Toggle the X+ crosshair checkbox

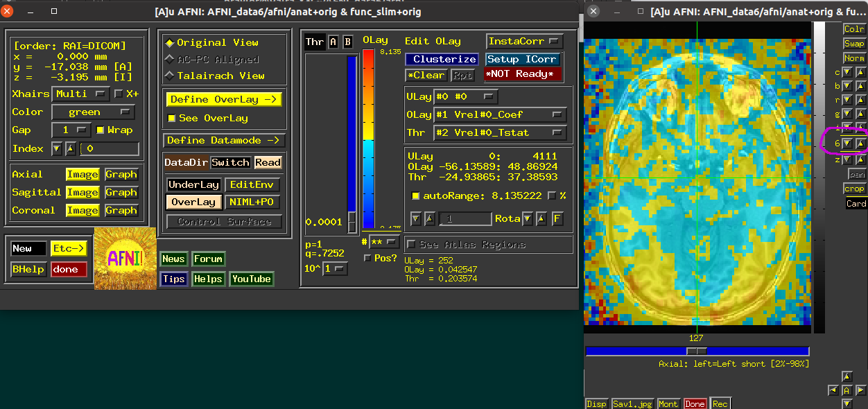[x=119, y=94]
